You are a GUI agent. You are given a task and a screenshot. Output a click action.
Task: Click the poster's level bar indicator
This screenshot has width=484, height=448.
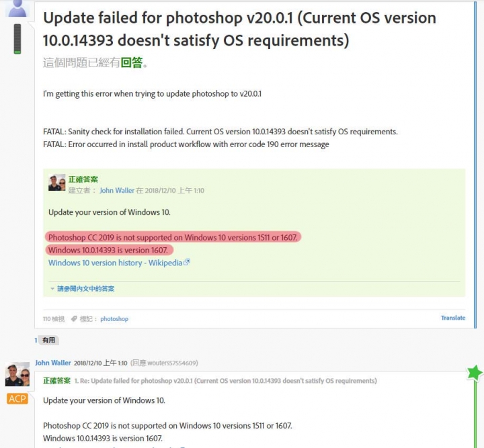click(17, 39)
